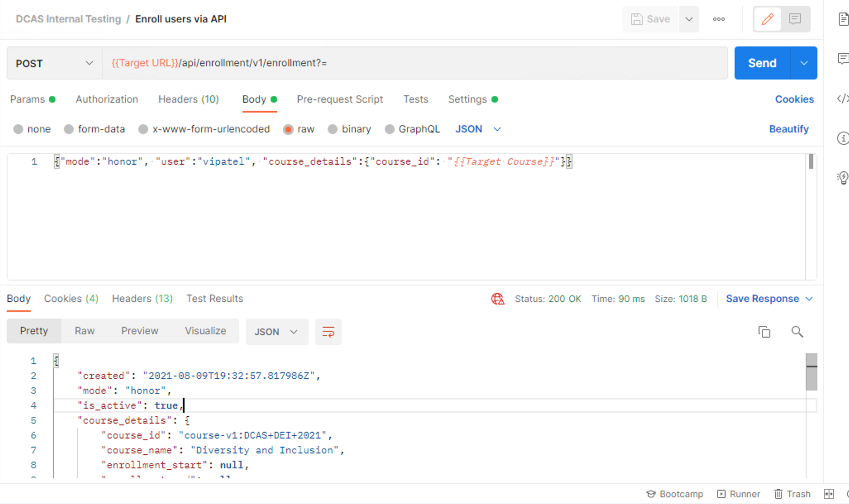Image resolution: width=849 pixels, height=504 pixels.
Task: Open comments icon in right sidebar
Action: pos(843,58)
